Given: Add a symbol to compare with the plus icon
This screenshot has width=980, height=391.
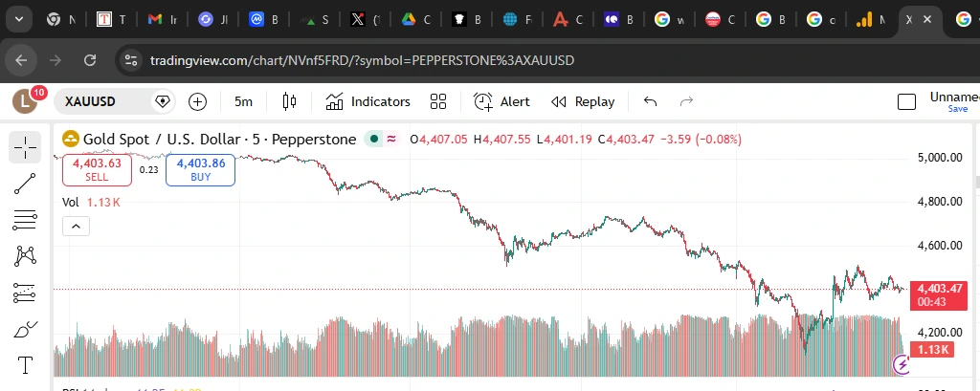Looking at the screenshot, I should pyautogui.click(x=198, y=101).
